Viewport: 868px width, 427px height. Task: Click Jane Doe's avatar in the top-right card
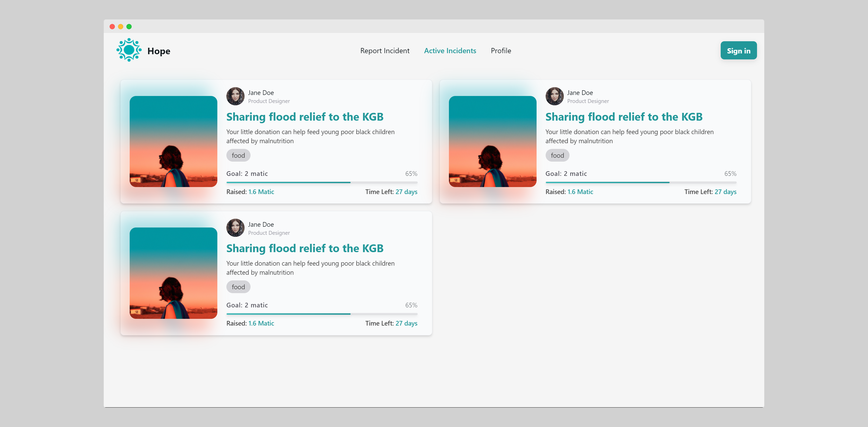point(554,97)
